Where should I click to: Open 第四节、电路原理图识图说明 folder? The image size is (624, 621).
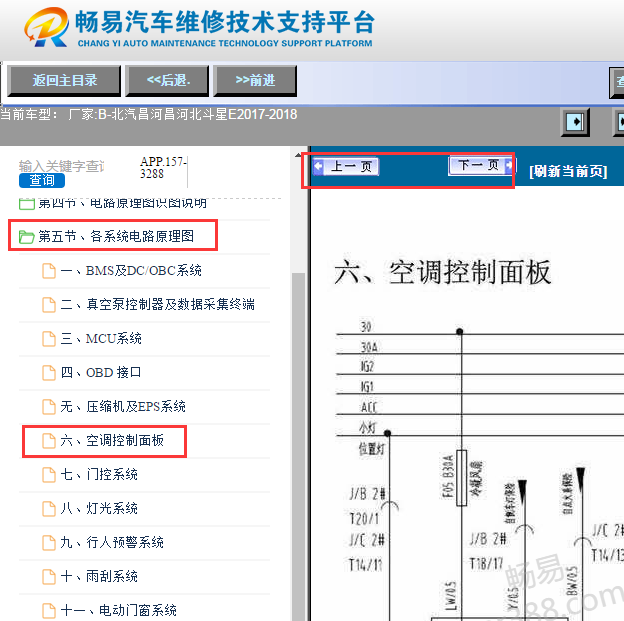[x=123, y=203]
